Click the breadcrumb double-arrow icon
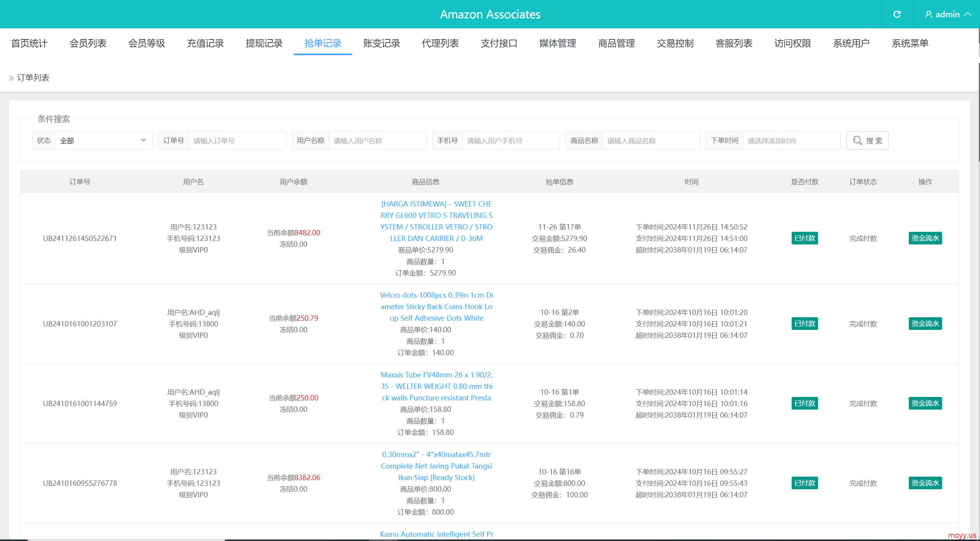The width and height of the screenshot is (980, 541). click(11, 78)
